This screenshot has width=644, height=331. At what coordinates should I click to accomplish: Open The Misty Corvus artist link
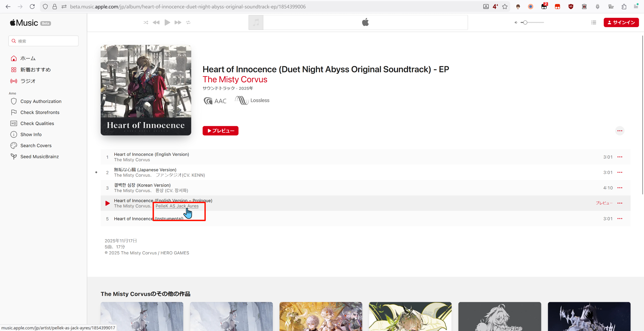[x=235, y=79]
